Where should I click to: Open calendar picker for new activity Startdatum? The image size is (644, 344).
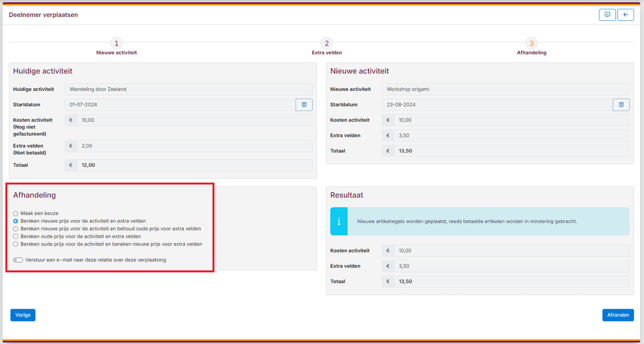(621, 105)
